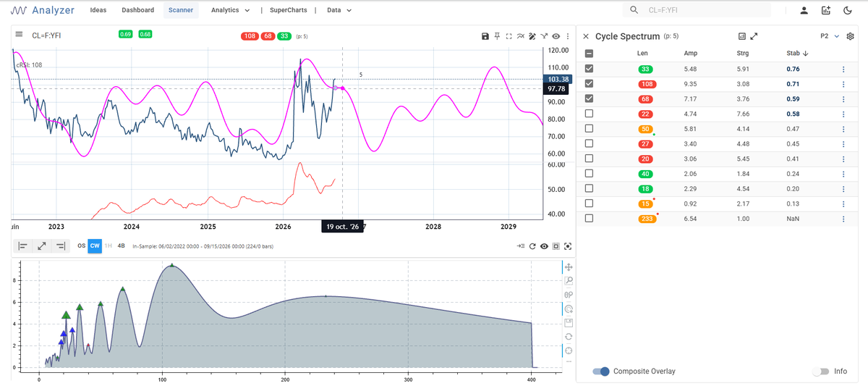Click the magic wand drawing icon

click(532, 36)
